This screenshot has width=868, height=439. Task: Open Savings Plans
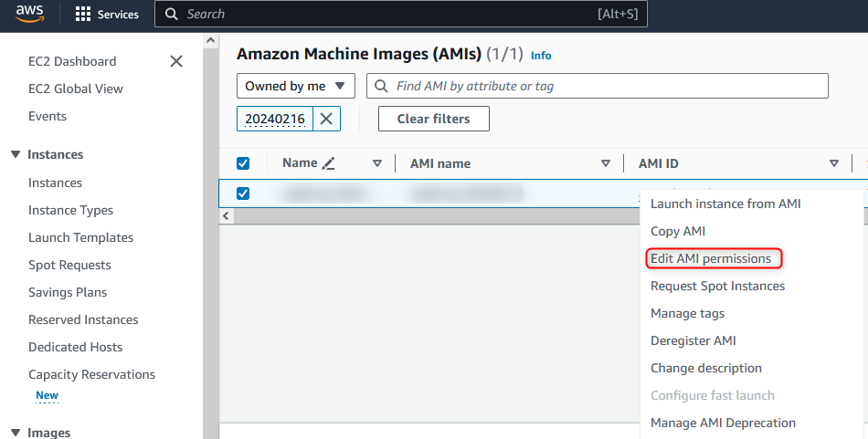click(x=68, y=292)
